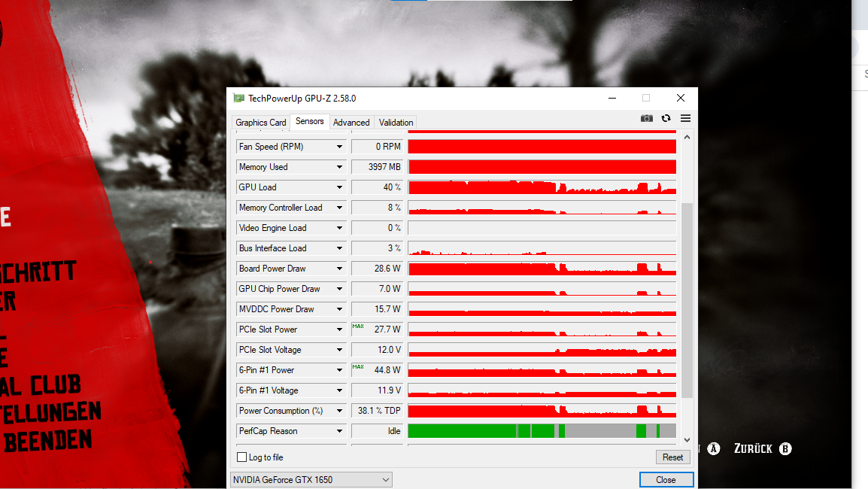Screen dimensions: 868x489
Task: Click the green PerfCap Reason graph bar
Action: point(466,430)
